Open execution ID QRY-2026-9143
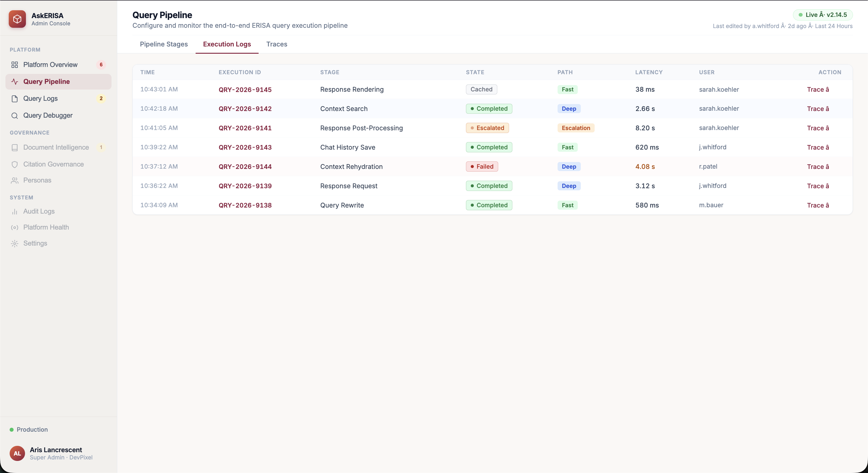The width and height of the screenshot is (868, 473). coord(245,148)
